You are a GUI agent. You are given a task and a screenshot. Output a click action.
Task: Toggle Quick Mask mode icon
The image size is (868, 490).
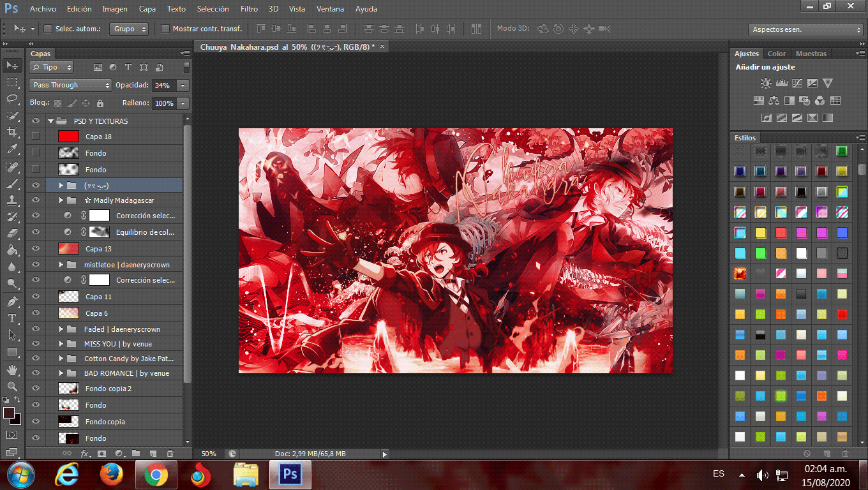click(x=12, y=434)
